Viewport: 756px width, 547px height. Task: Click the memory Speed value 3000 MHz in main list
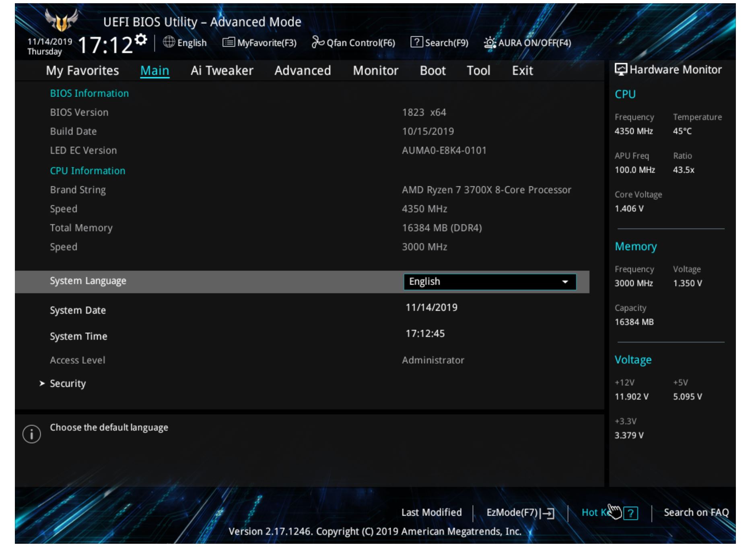[x=424, y=247]
